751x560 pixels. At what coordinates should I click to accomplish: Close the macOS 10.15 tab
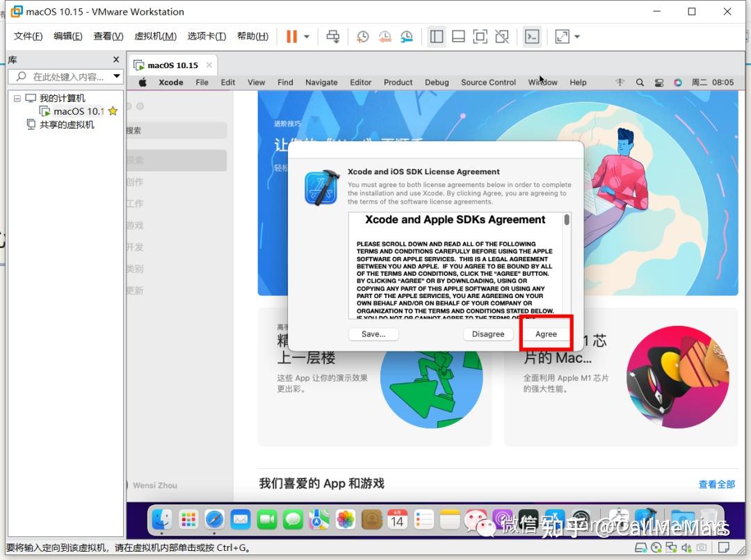click(x=209, y=65)
